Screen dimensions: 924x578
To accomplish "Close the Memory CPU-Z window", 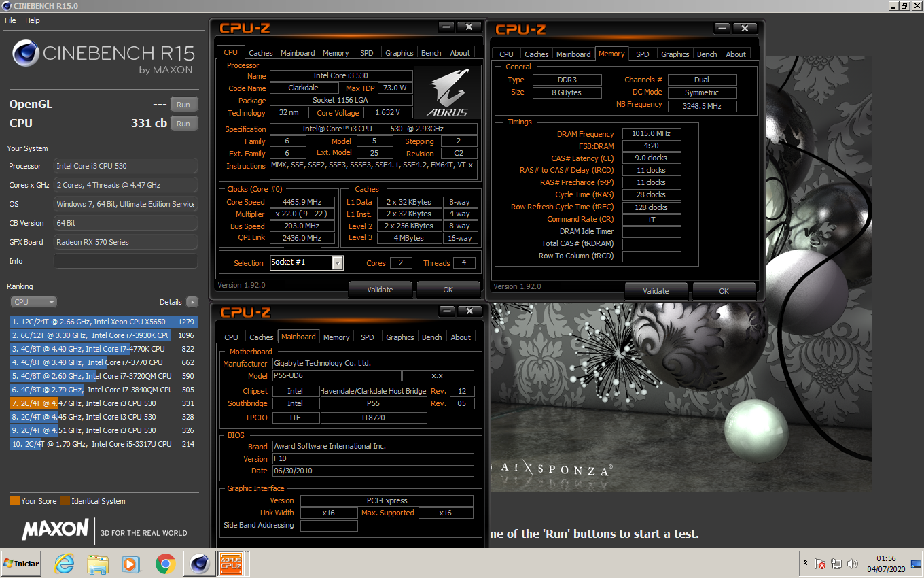I will 745,28.
